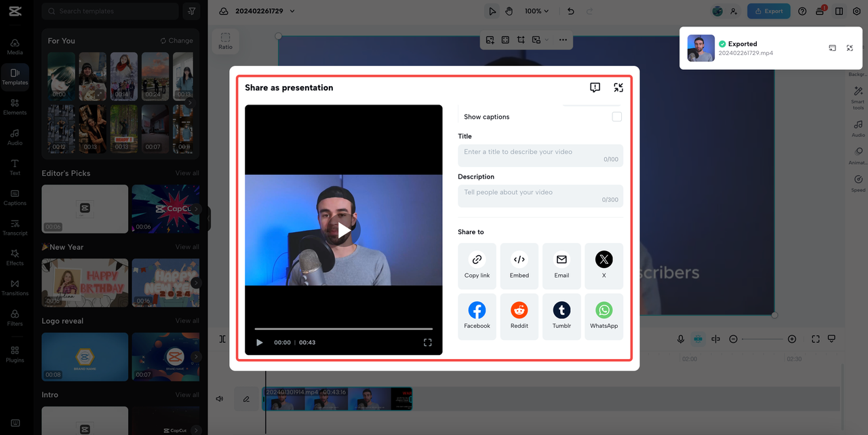Toggle the panel layout icon in top bar
The image size is (868, 435).
click(839, 11)
